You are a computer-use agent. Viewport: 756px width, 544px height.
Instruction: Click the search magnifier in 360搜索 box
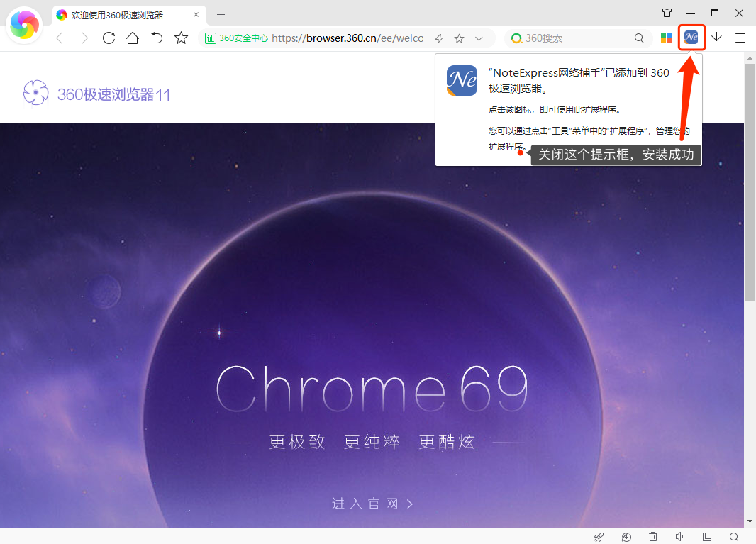(639, 38)
